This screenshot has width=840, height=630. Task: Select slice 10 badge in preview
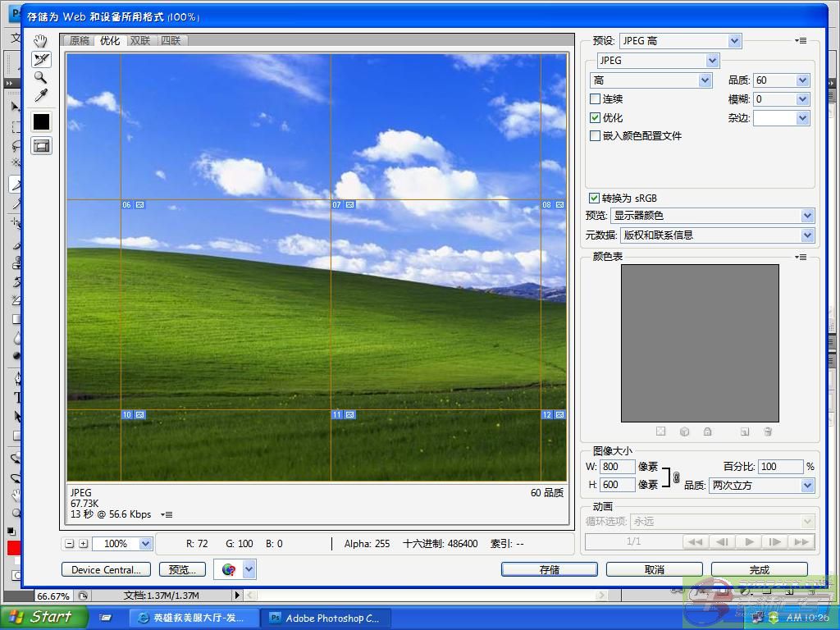[x=134, y=414]
